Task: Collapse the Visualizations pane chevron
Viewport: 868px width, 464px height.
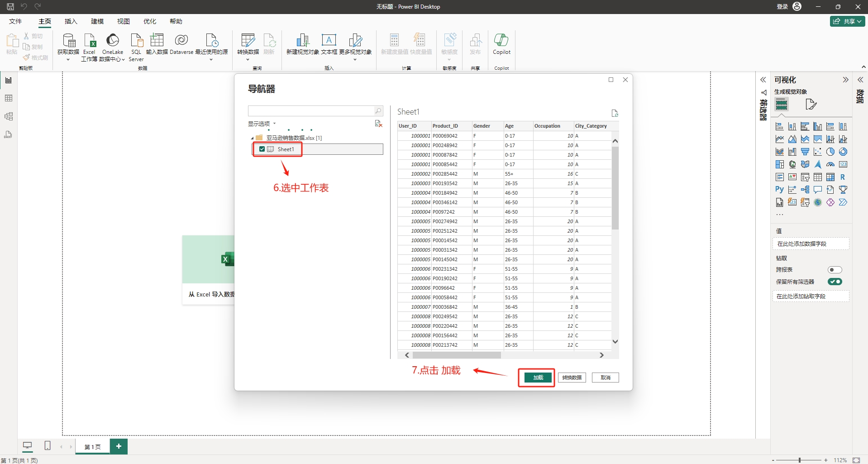Action: (x=845, y=80)
